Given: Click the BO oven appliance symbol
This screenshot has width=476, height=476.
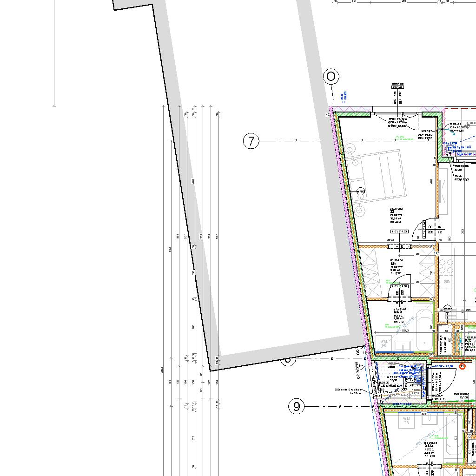Looking at the screenshot, I should tap(446, 282).
